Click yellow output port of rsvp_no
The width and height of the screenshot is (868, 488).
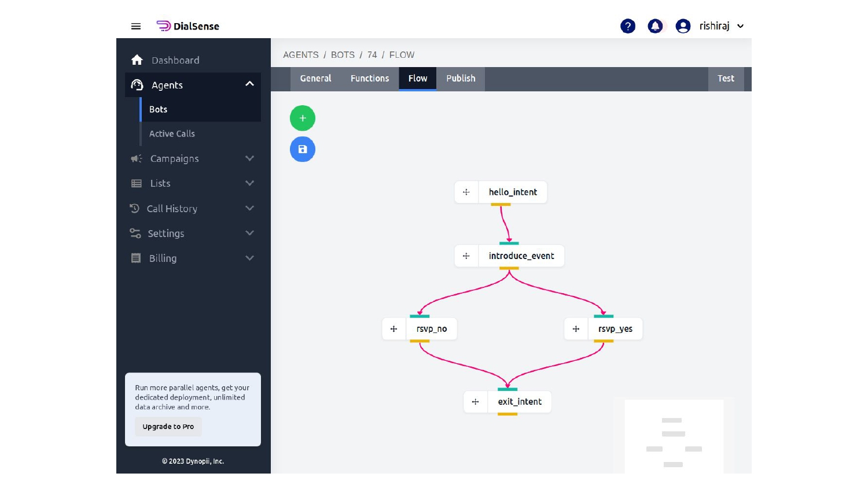(420, 341)
